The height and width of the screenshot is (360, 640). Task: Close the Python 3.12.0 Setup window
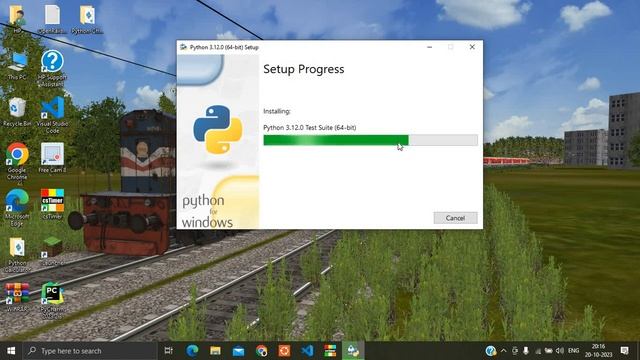(472, 47)
